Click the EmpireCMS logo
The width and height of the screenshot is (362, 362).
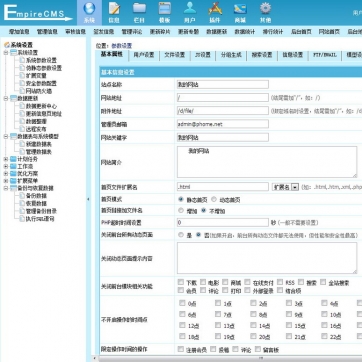(38, 12)
